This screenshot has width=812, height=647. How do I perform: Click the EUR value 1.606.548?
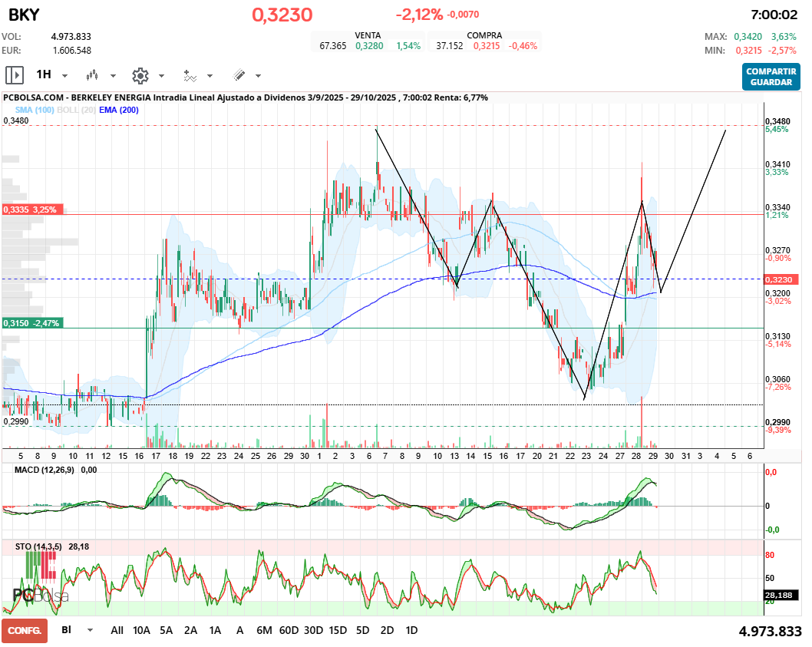72,50
